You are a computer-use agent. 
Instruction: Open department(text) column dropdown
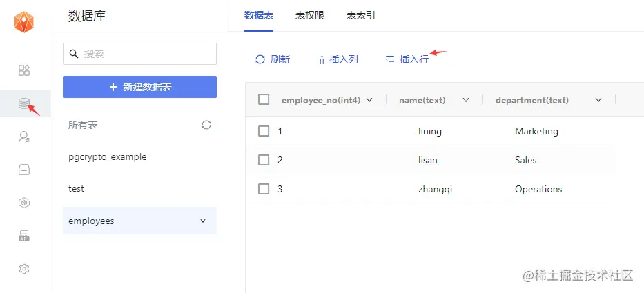click(598, 100)
